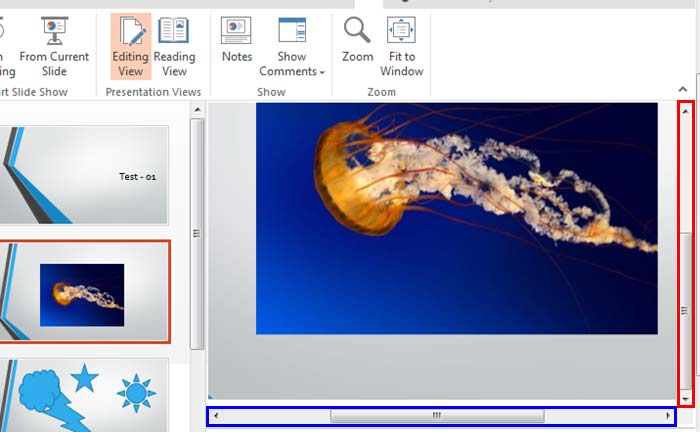Screen dimensions: 700x432
Task: Toggle the Notes pane
Action: 237,40
